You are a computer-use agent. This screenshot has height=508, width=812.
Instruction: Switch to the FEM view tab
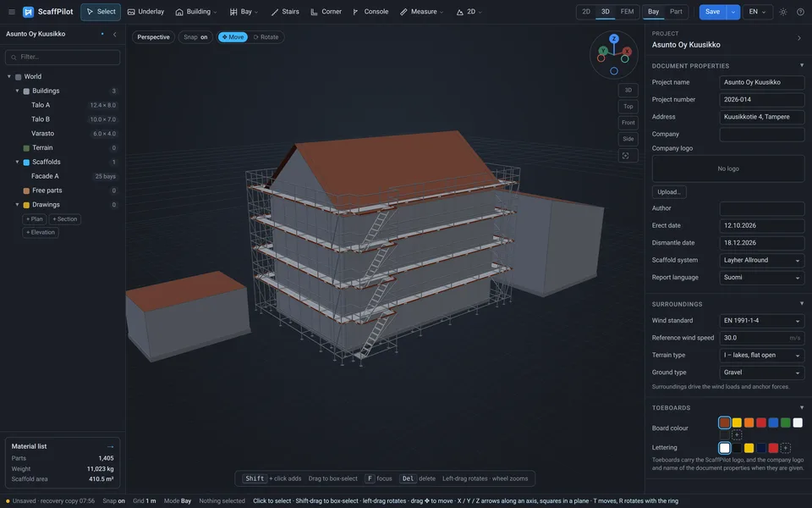click(x=627, y=11)
